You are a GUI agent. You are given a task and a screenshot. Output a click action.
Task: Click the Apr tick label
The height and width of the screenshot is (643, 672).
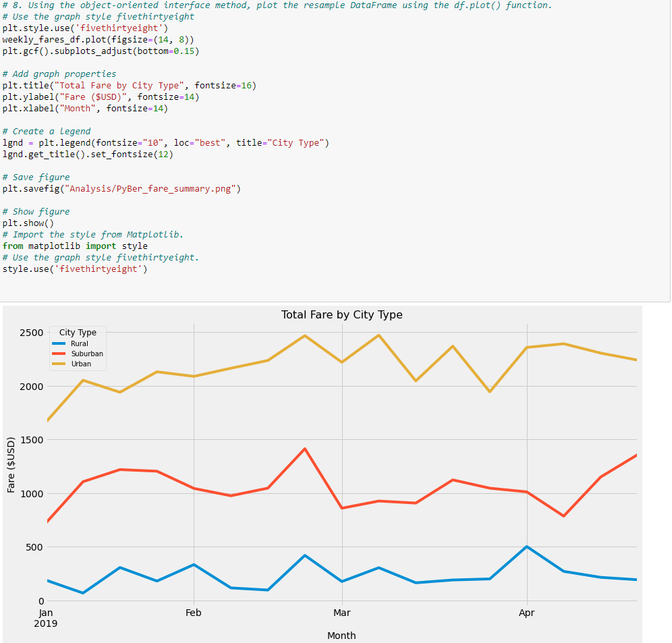527,613
